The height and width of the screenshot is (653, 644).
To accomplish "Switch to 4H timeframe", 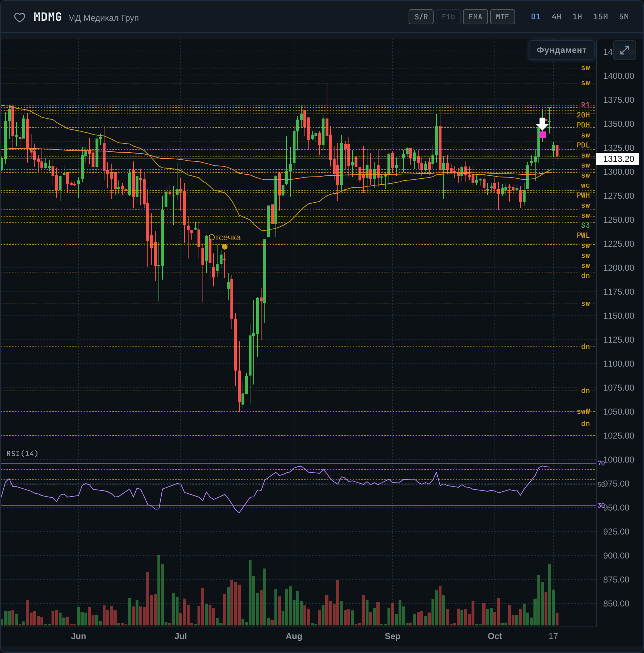I will tap(556, 17).
